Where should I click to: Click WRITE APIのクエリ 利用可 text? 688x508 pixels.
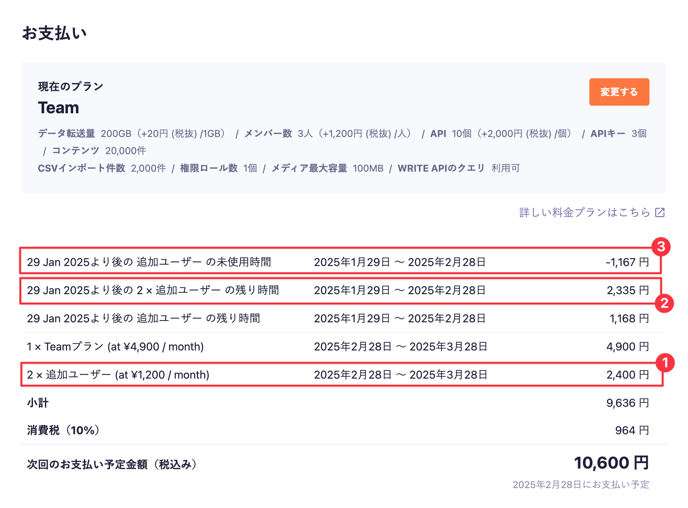459,168
